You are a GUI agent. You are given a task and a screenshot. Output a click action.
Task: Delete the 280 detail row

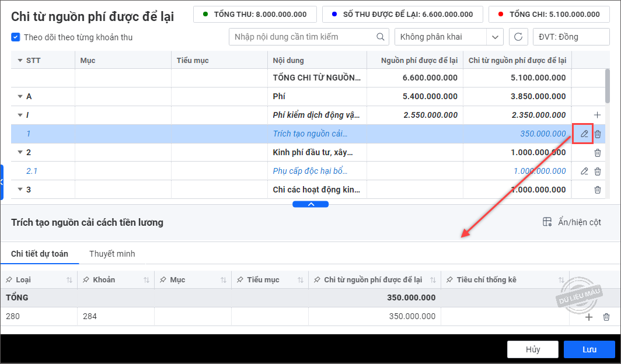(x=606, y=317)
